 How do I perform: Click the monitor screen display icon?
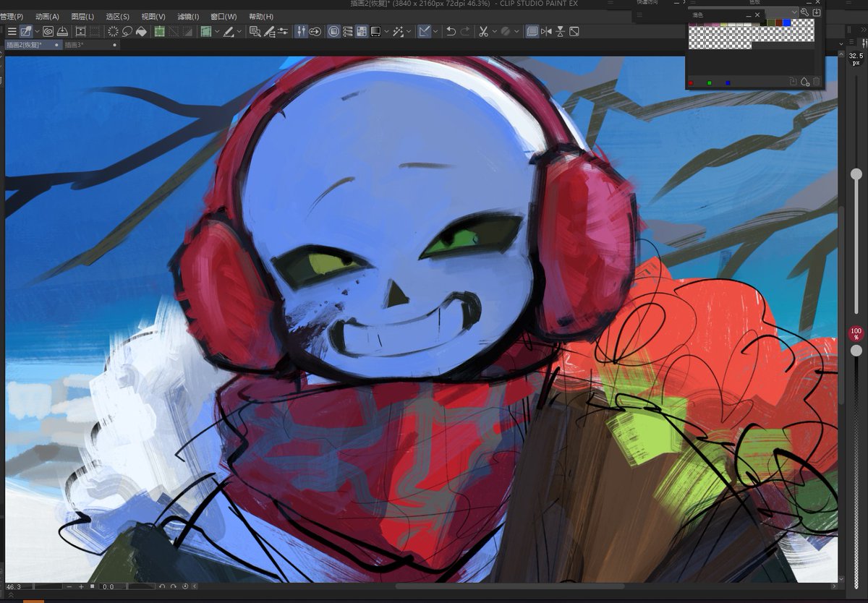tap(375, 31)
